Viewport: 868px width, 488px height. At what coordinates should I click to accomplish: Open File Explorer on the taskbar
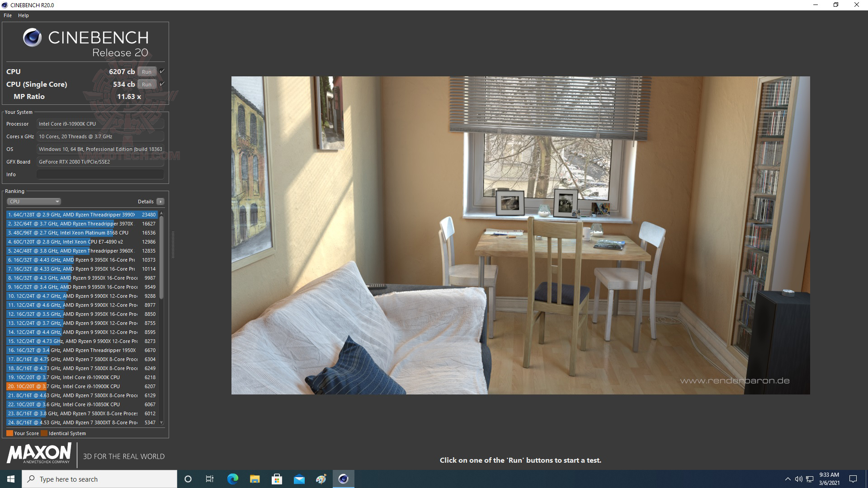[x=255, y=479]
